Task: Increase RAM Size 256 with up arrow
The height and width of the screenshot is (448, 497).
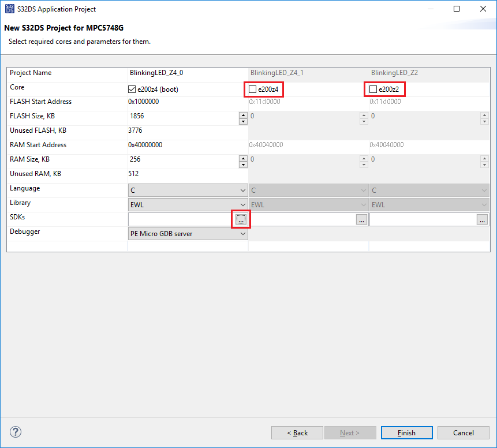Action: click(243, 159)
